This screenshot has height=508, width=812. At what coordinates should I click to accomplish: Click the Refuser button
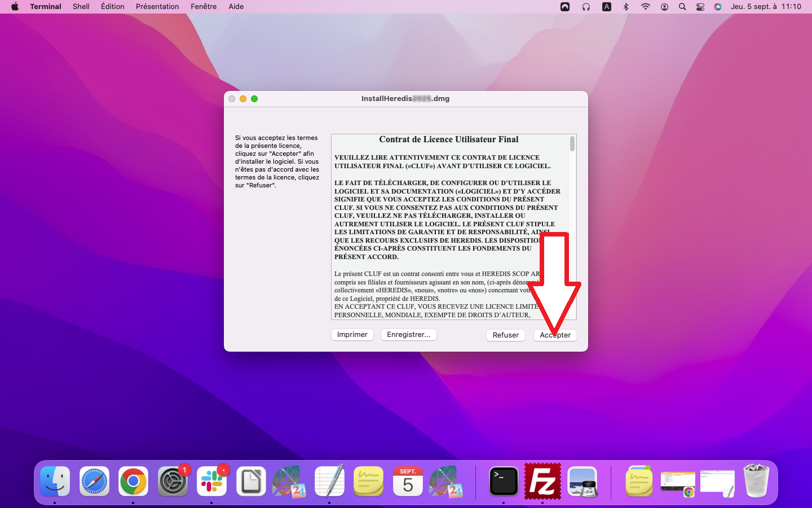pos(505,335)
